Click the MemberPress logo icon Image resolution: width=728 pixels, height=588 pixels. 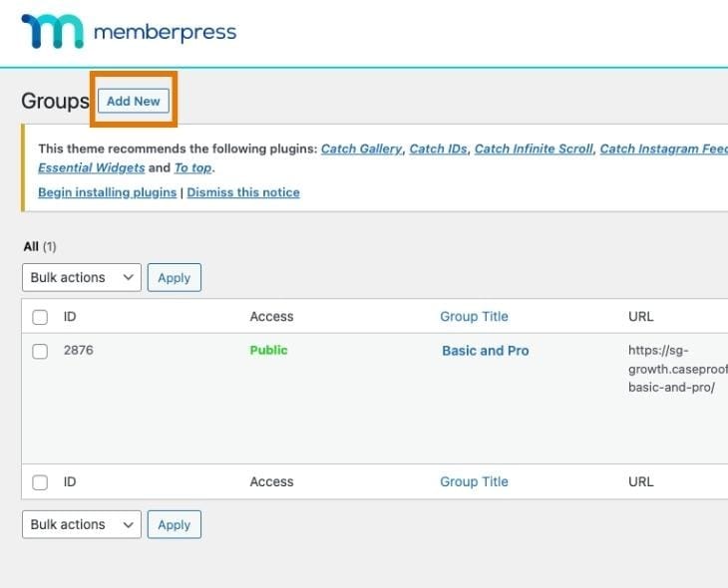pyautogui.click(x=52, y=32)
